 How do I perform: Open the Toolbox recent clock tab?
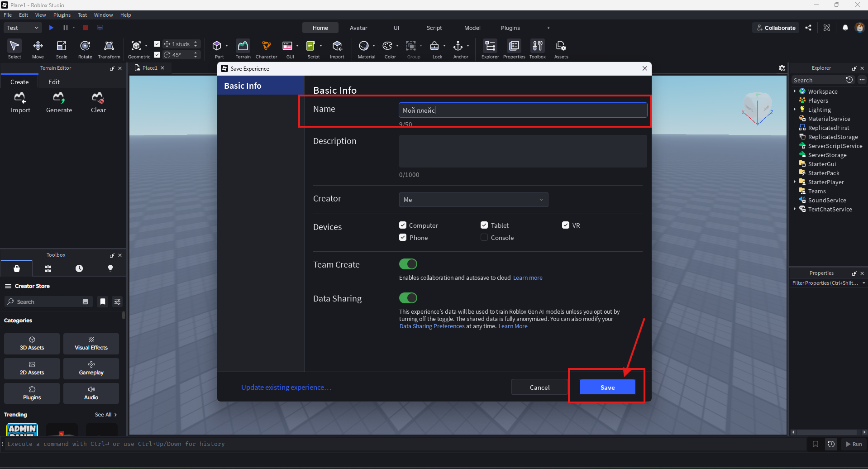[x=79, y=268]
